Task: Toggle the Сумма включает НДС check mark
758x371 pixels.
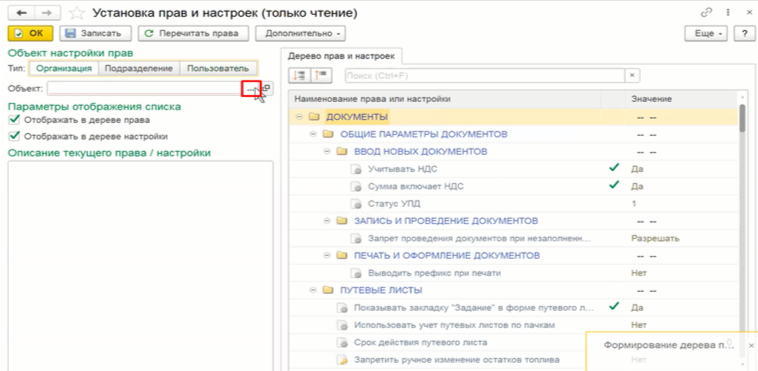Action: 614,185
